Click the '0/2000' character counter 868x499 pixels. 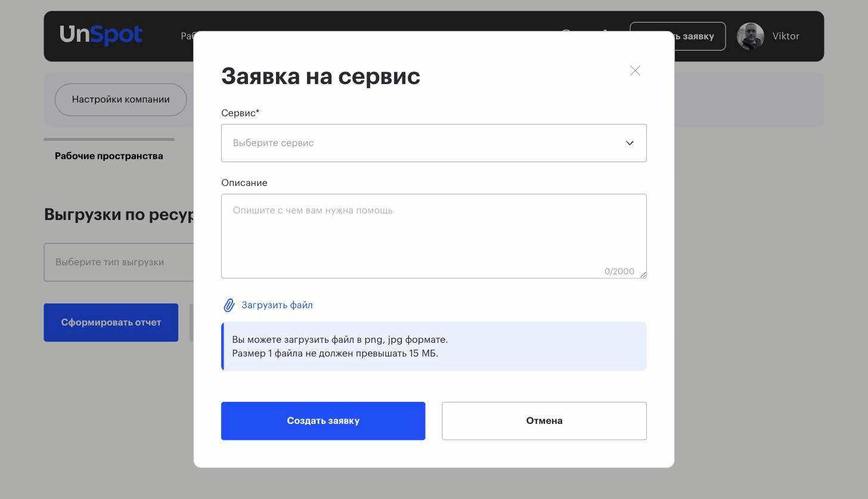[619, 271]
